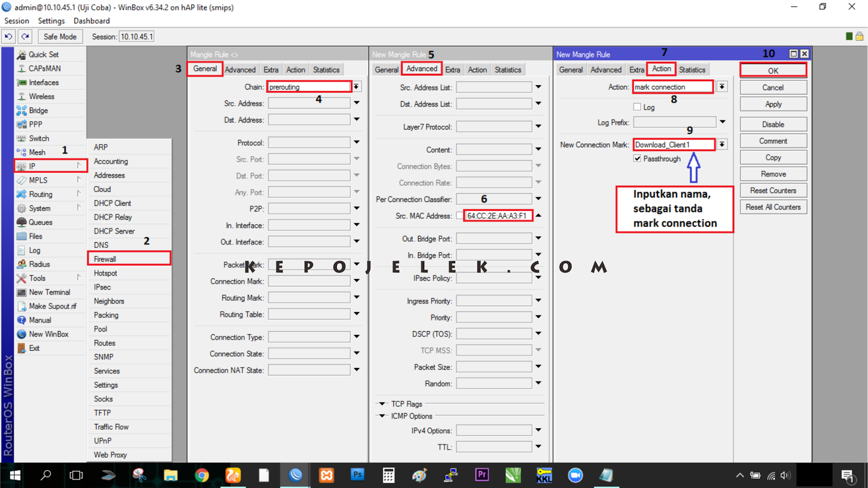The height and width of the screenshot is (488, 868).
Task: Click Exit in sidebar
Action: point(34,348)
